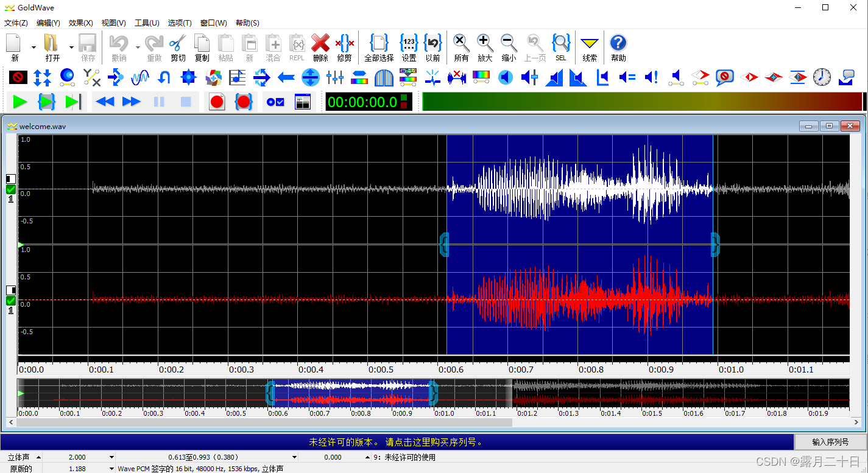Image resolution: width=868 pixels, height=473 pixels.
Task: Toggle upper channel black-white square
Action: coord(11,179)
